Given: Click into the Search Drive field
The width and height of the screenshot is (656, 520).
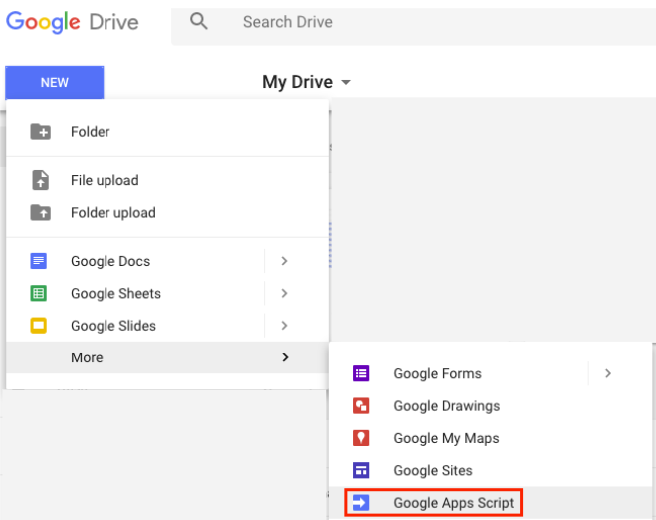Looking at the screenshot, I should [413, 23].
